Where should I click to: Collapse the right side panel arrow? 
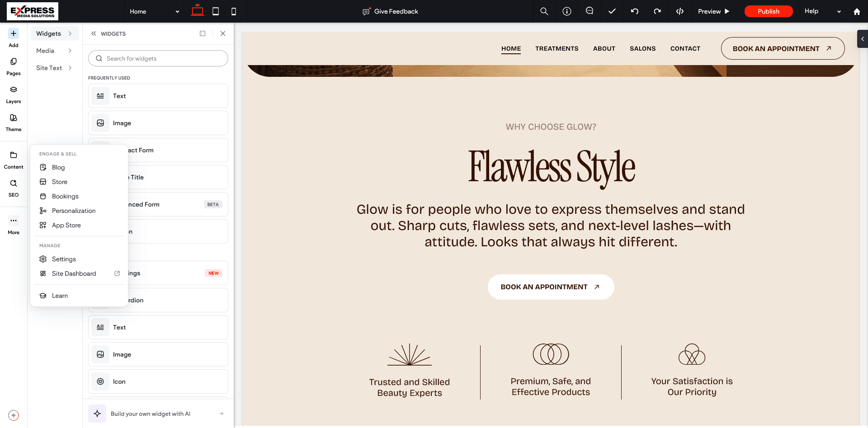point(862,39)
